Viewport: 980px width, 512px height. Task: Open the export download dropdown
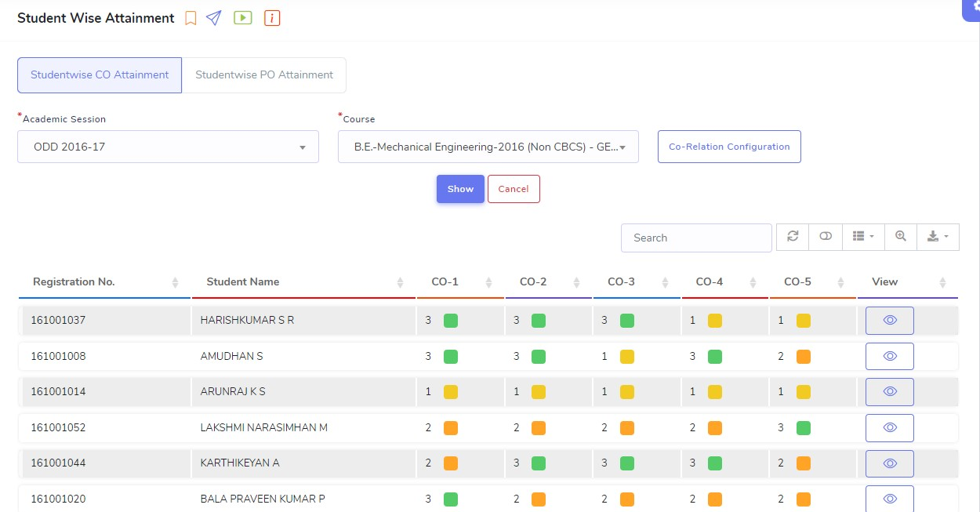click(938, 237)
